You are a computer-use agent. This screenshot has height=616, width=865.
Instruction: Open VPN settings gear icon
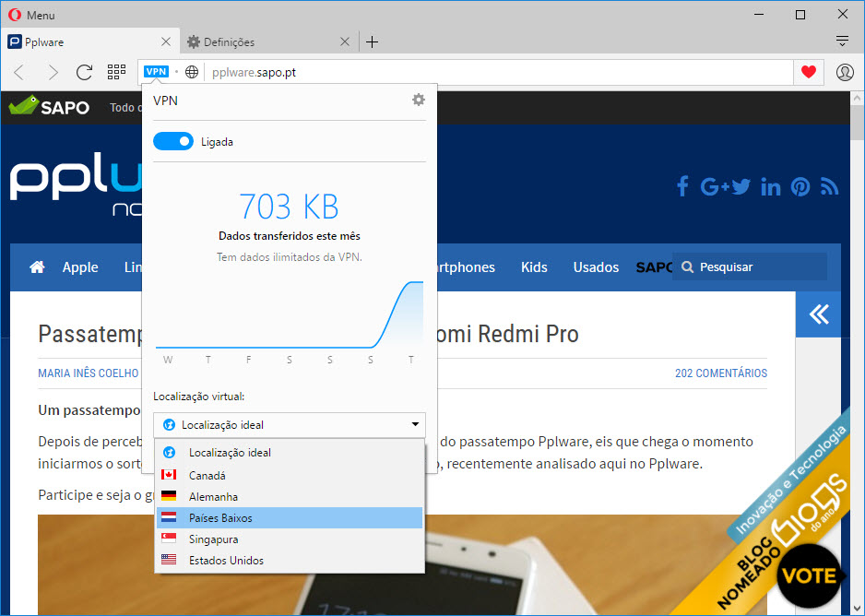[x=418, y=100]
